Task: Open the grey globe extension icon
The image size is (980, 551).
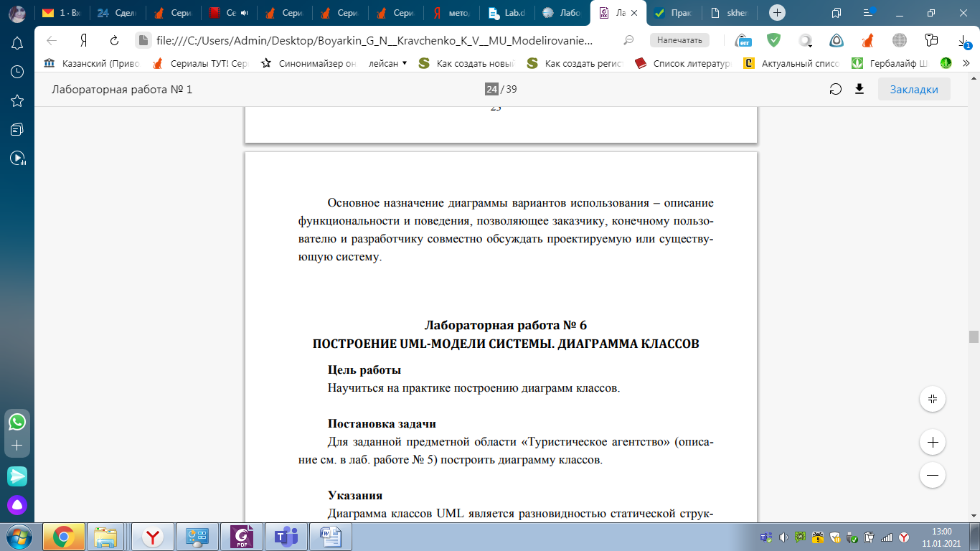Action: click(x=899, y=40)
